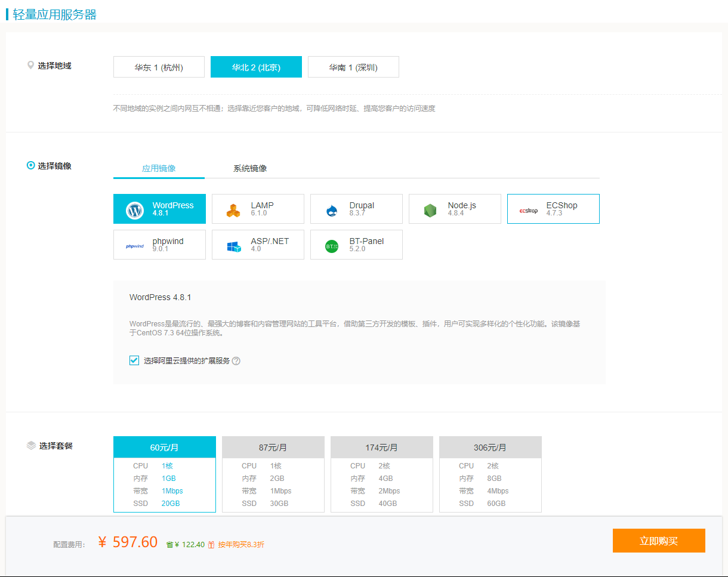Switch to the 系统镜像 tab
This screenshot has height=577, width=728.
[x=250, y=168]
